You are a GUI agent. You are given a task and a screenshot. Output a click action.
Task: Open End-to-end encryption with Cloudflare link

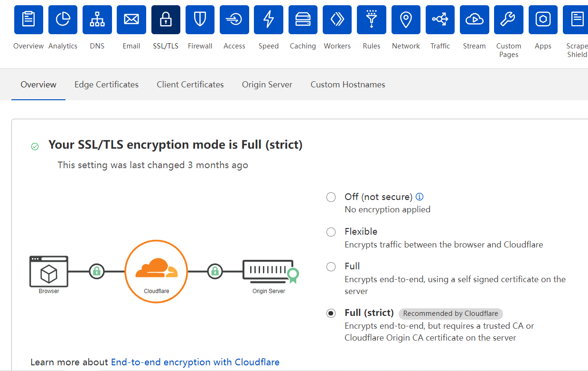(x=195, y=362)
